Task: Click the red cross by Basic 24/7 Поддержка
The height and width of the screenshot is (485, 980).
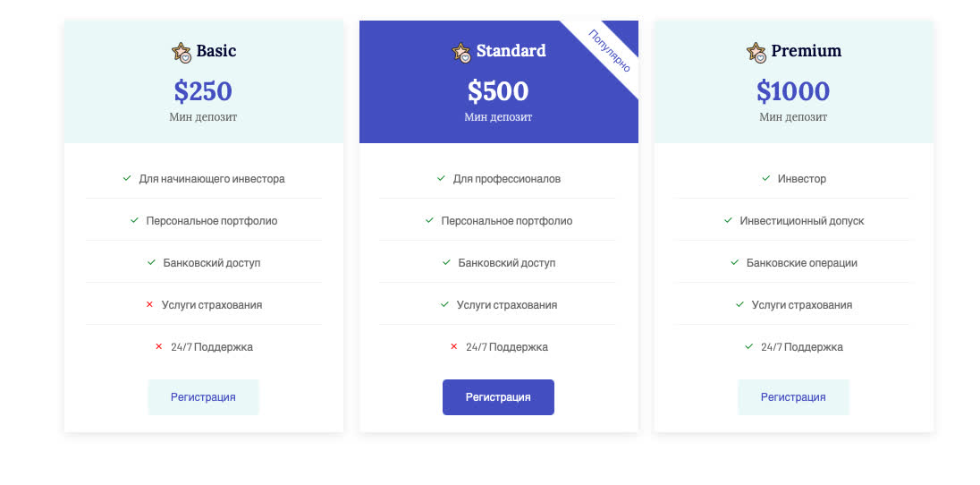Action: pyautogui.click(x=159, y=346)
